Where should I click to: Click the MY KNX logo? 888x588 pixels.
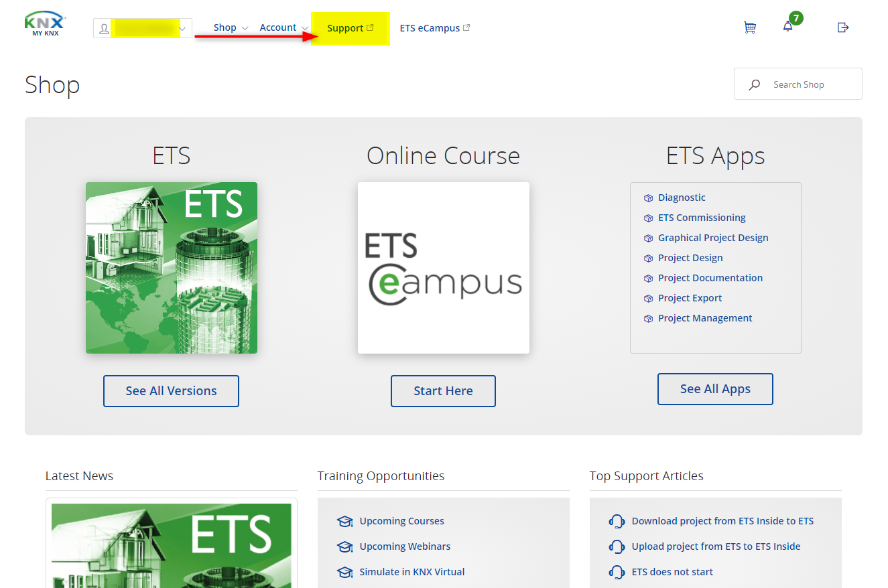[46, 23]
